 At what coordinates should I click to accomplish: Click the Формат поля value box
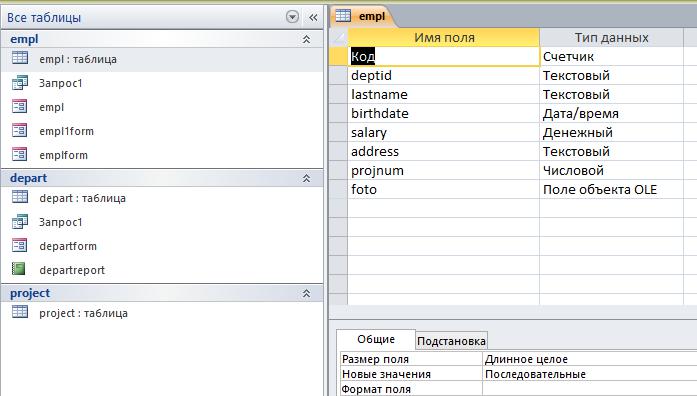point(590,389)
